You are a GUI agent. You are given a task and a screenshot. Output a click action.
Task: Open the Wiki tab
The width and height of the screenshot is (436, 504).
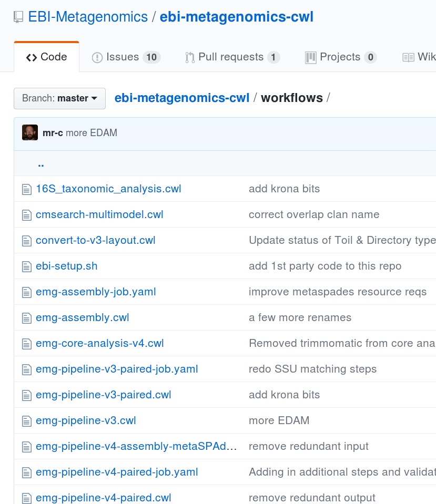(x=419, y=57)
